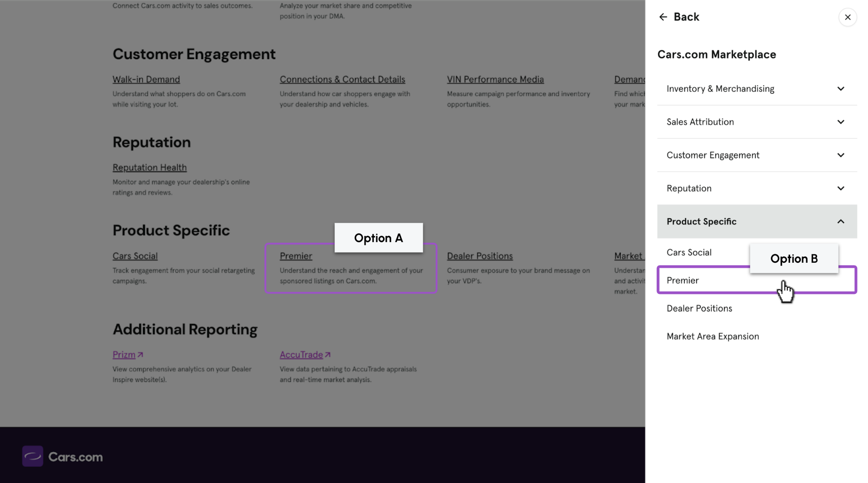Open Prizm external link

pyautogui.click(x=128, y=355)
